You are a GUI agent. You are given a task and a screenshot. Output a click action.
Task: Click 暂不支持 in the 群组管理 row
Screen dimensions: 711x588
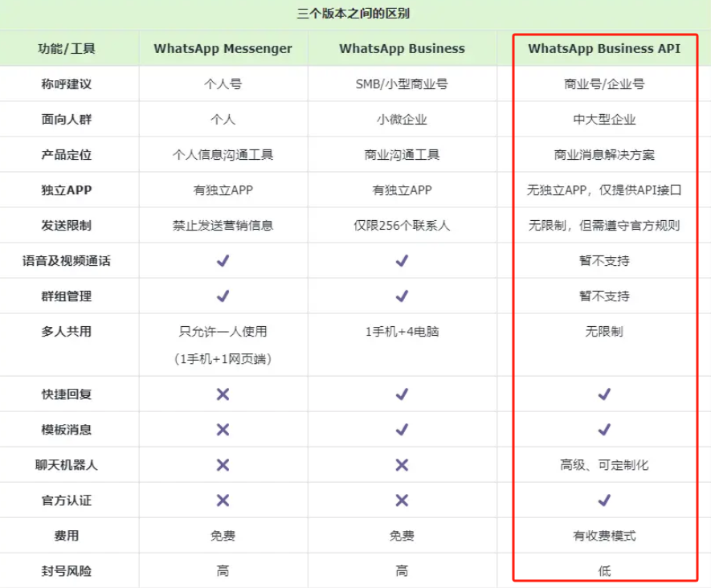604,296
